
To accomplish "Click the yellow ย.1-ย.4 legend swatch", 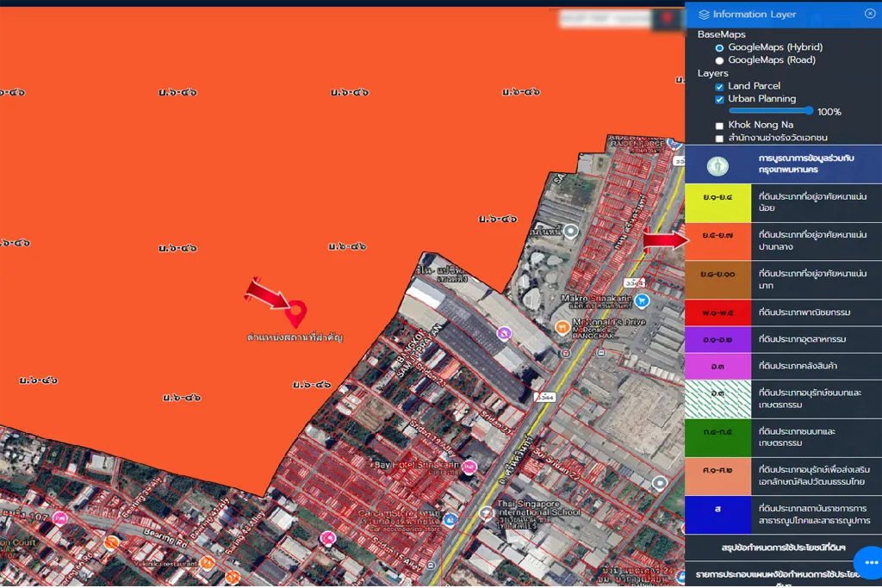I will click(717, 202).
